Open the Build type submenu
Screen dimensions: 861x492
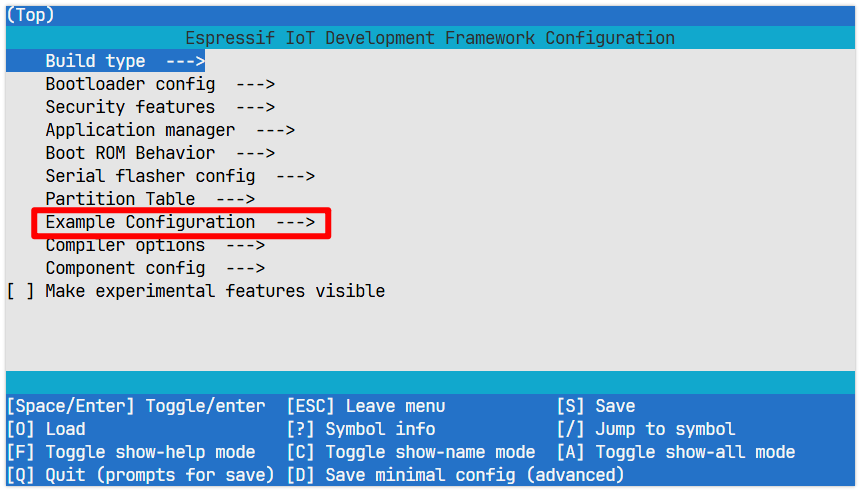click(x=95, y=61)
